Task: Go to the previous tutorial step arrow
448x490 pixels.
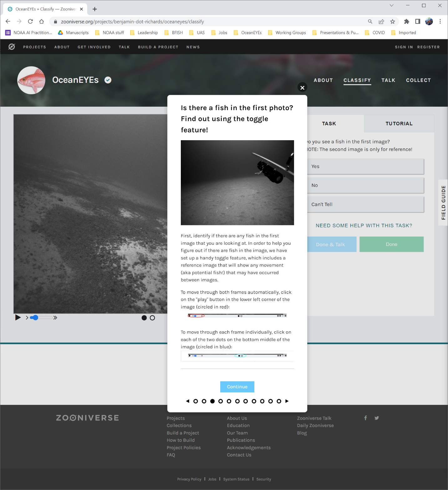Action: point(187,401)
